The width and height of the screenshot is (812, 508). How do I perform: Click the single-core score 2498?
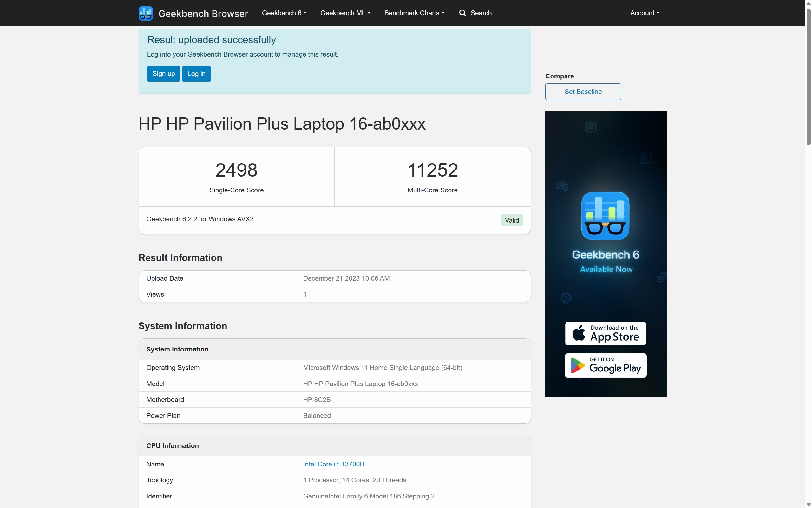pyautogui.click(x=236, y=170)
